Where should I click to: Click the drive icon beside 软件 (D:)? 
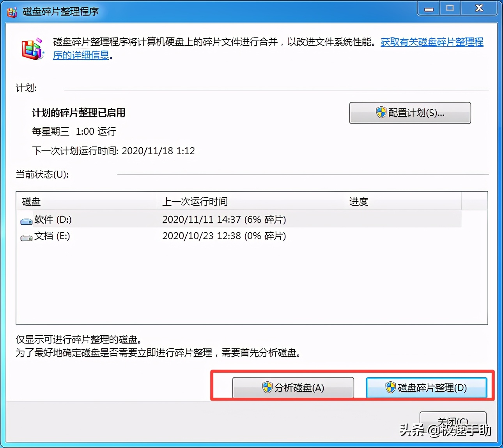coord(26,220)
